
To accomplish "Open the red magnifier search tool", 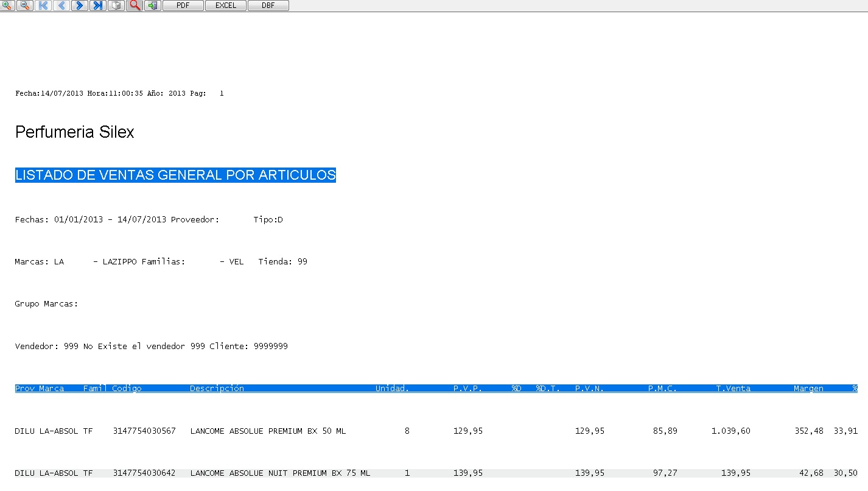I will 135,5.
